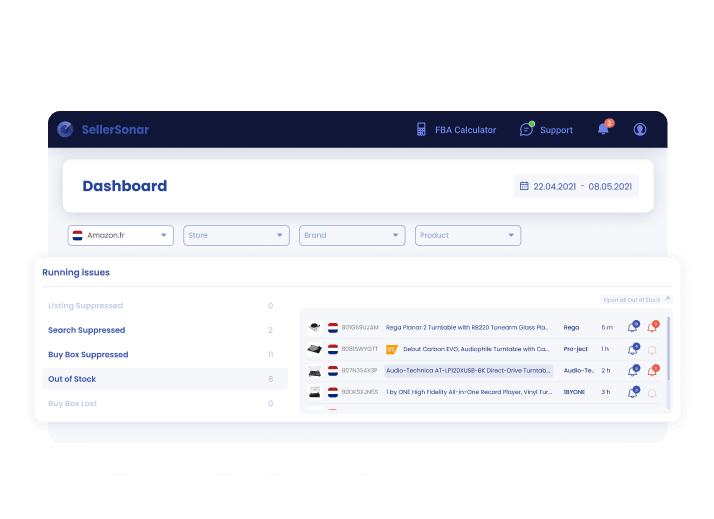Open the Brand filter dropdown
This screenshot has height=519, width=714.
[352, 235]
